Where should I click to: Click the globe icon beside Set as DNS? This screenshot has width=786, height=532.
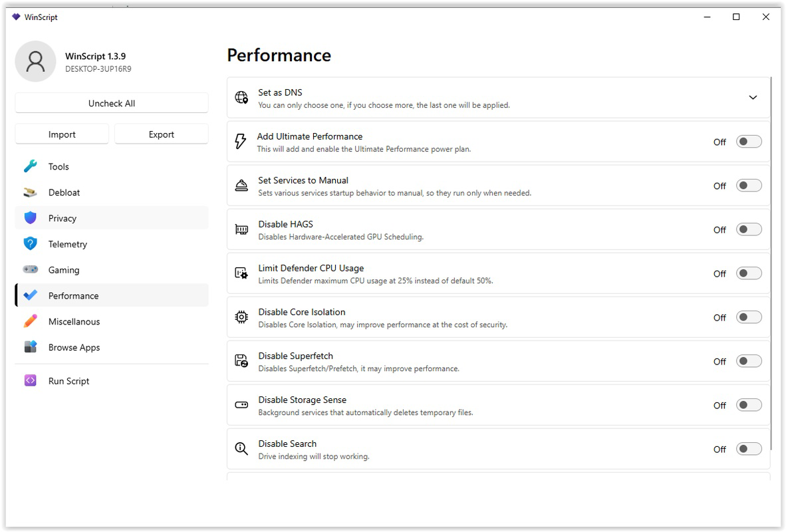(x=241, y=97)
